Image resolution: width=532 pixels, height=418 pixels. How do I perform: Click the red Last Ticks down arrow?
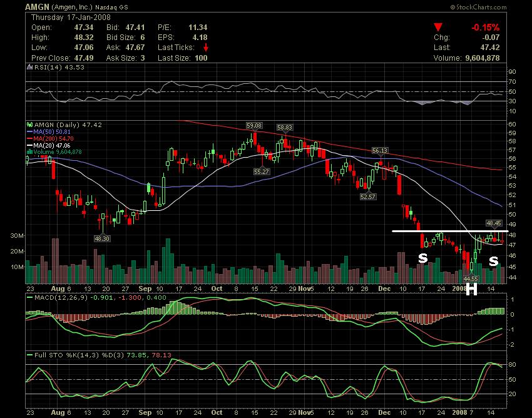click(206, 48)
